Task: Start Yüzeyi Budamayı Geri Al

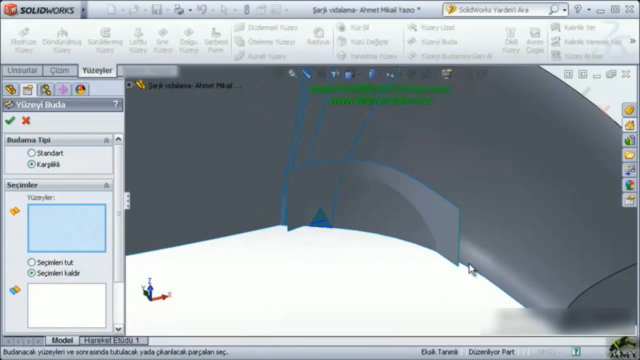Action: coord(450,56)
